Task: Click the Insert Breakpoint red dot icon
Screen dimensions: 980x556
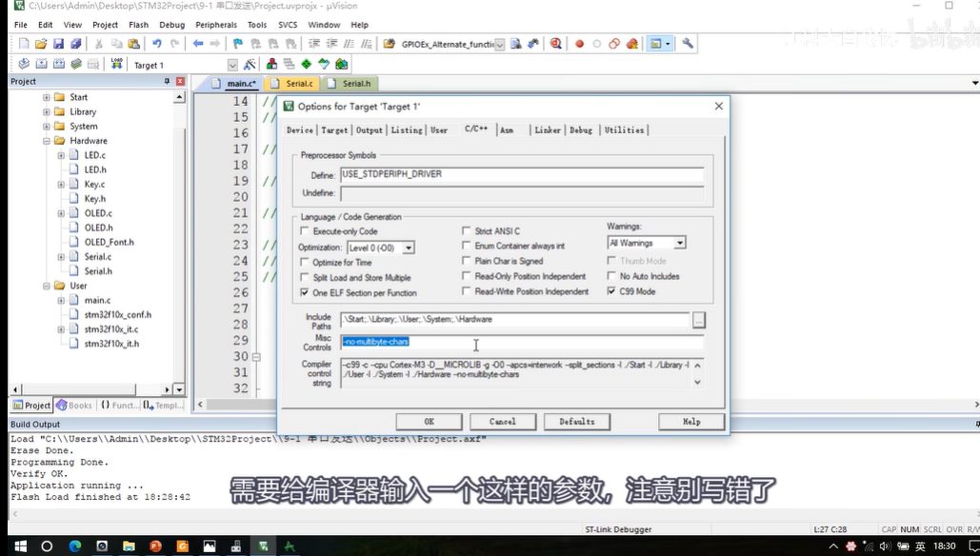Action: pyautogui.click(x=579, y=44)
